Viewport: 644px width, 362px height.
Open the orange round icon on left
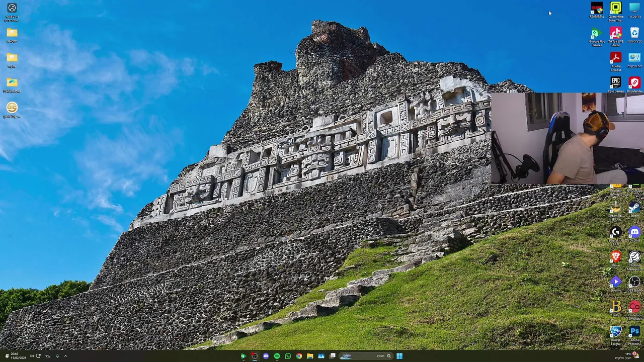point(12,110)
